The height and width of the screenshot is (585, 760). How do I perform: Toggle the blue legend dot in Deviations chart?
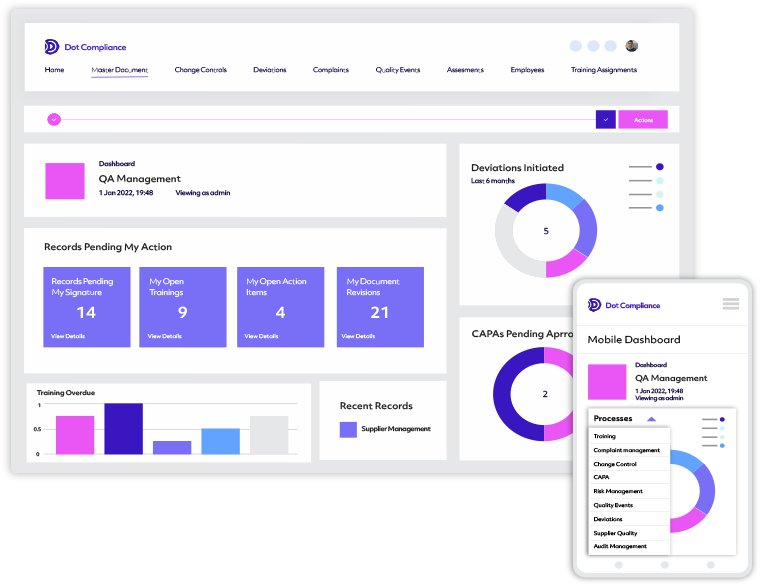[x=660, y=208]
